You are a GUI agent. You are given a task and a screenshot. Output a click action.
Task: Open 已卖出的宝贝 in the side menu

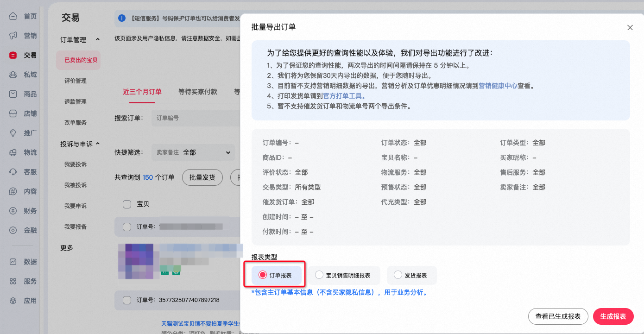tap(78, 60)
